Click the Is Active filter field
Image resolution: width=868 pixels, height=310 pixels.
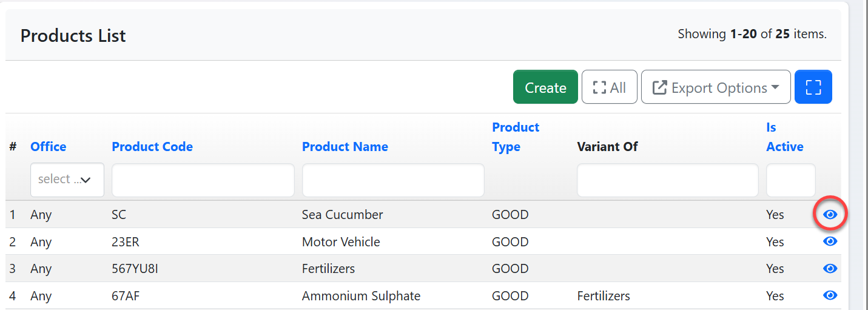click(x=790, y=180)
